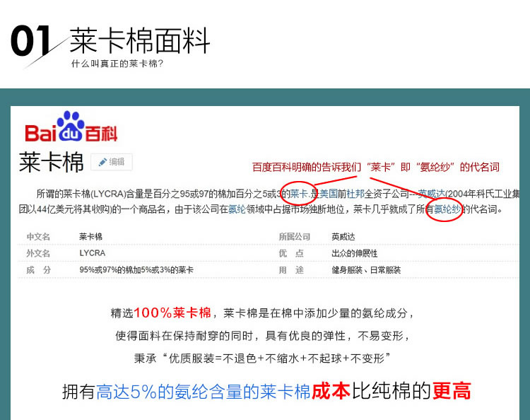The image size is (530, 420).
Task: Click the red 100%莱卡棉 text
Action: [x=172, y=313]
